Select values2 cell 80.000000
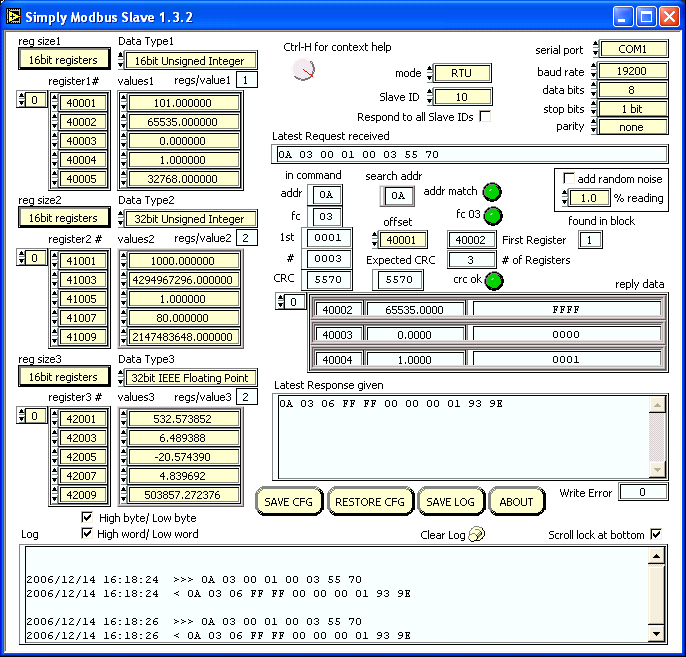The width and height of the screenshot is (686, 657). [x=184, y=318]
